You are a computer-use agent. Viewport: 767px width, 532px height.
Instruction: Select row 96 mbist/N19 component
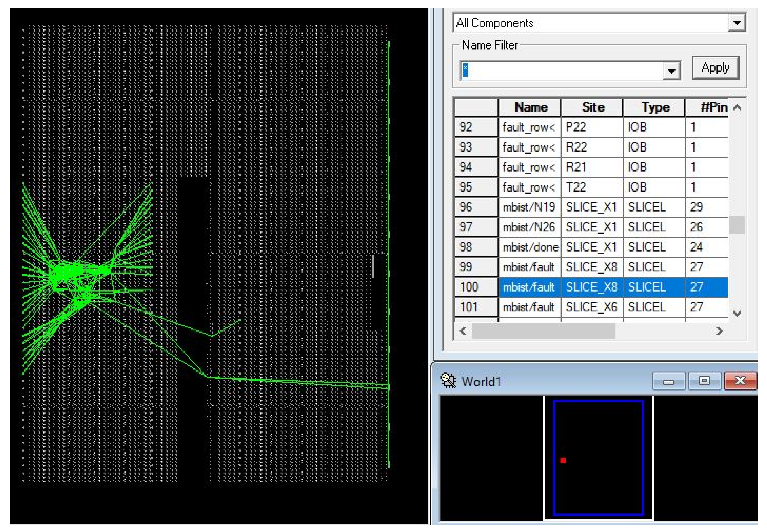(529, 207)
